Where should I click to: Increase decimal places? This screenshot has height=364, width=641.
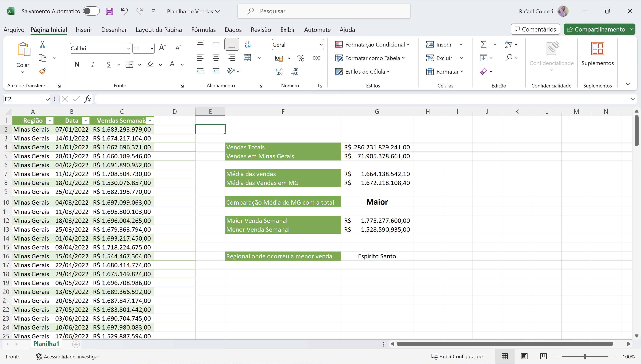pyautogui.click(x=279, y=72)
